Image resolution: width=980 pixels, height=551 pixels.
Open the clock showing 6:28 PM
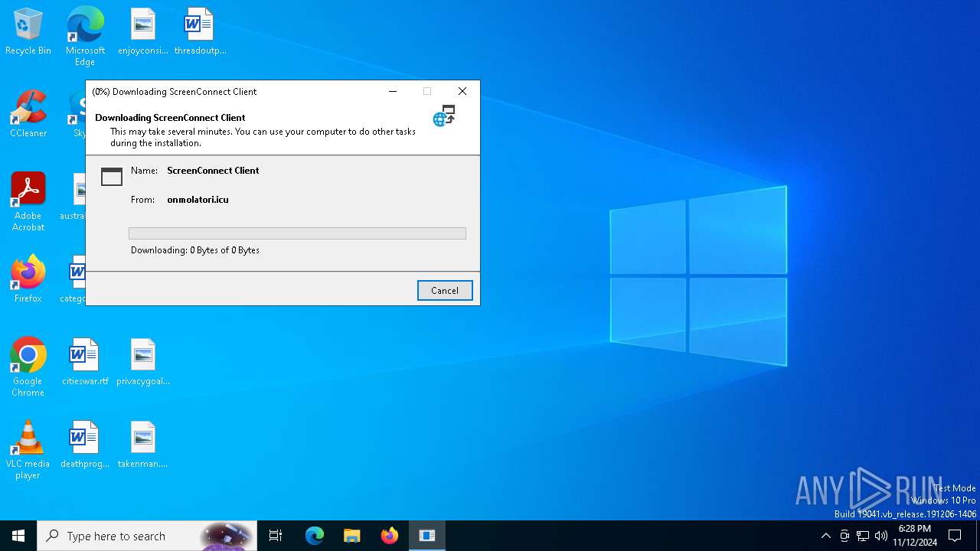click(x=915, y=536)
